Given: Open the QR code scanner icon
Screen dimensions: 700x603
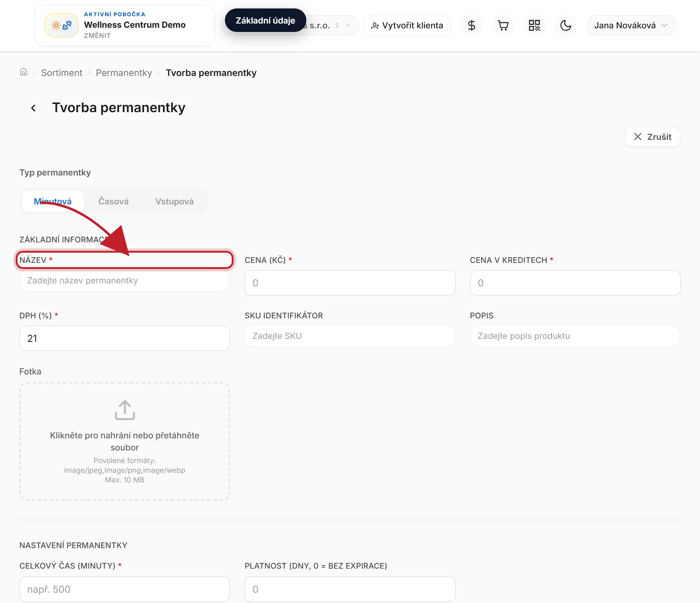Looking at the screenshot, I should tap(534, 25).
